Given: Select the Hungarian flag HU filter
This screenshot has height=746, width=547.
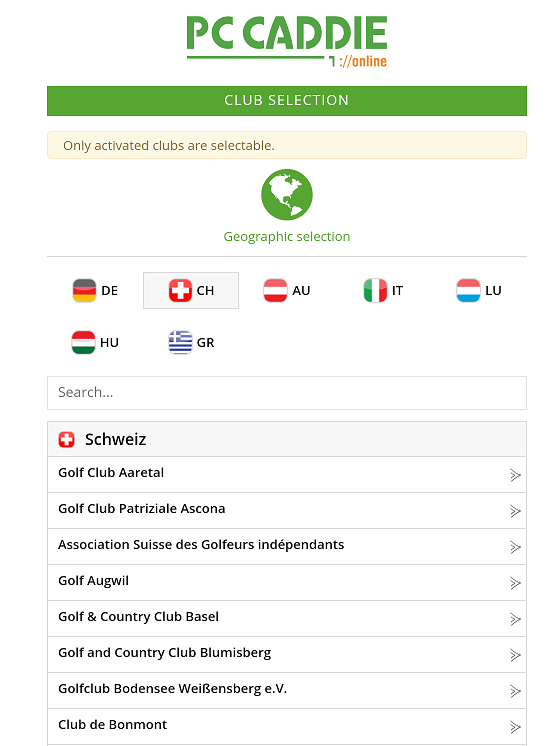Looking at the screenshot, I should coord(95,343).
